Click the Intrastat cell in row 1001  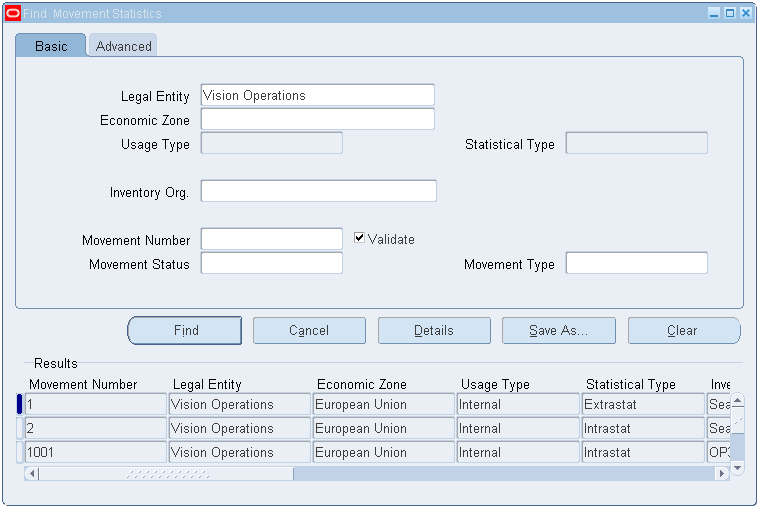pos(643,452)
